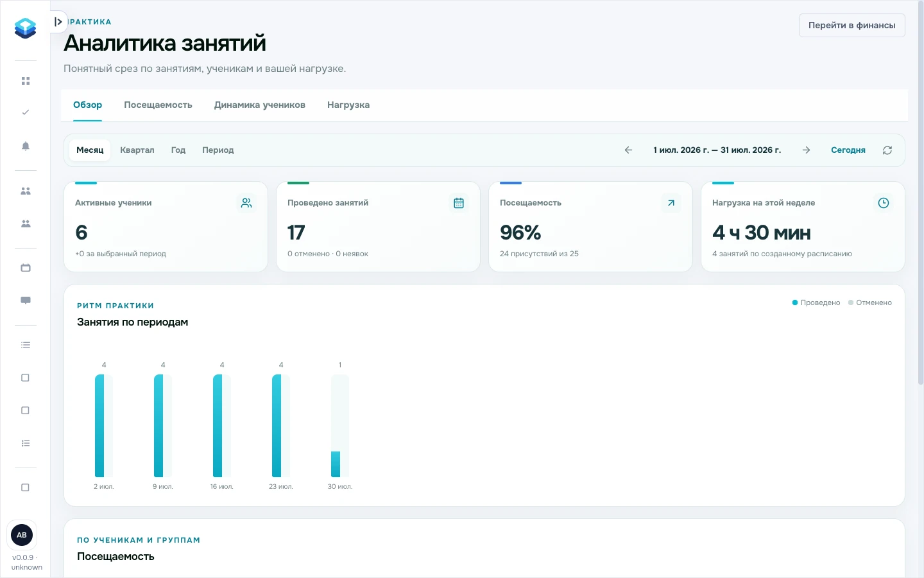This screenshot has width=924, height=578.
Task: Click the clock icon on 'Нагрузка на этой неделе' card
Action: point(884,203)
